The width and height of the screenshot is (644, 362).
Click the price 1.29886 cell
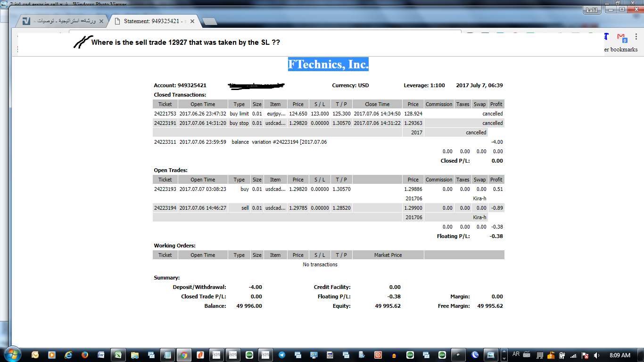pos(413,189)
